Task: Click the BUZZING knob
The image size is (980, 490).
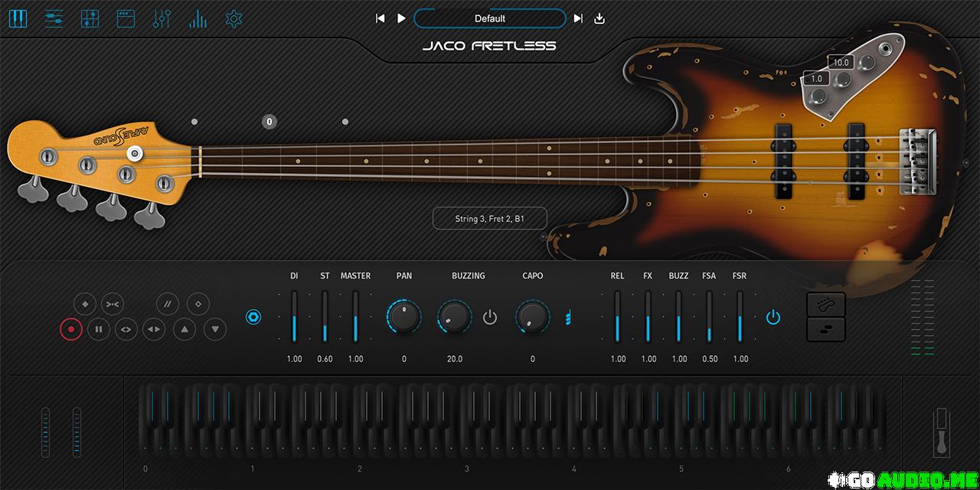Action: [455, 316]
